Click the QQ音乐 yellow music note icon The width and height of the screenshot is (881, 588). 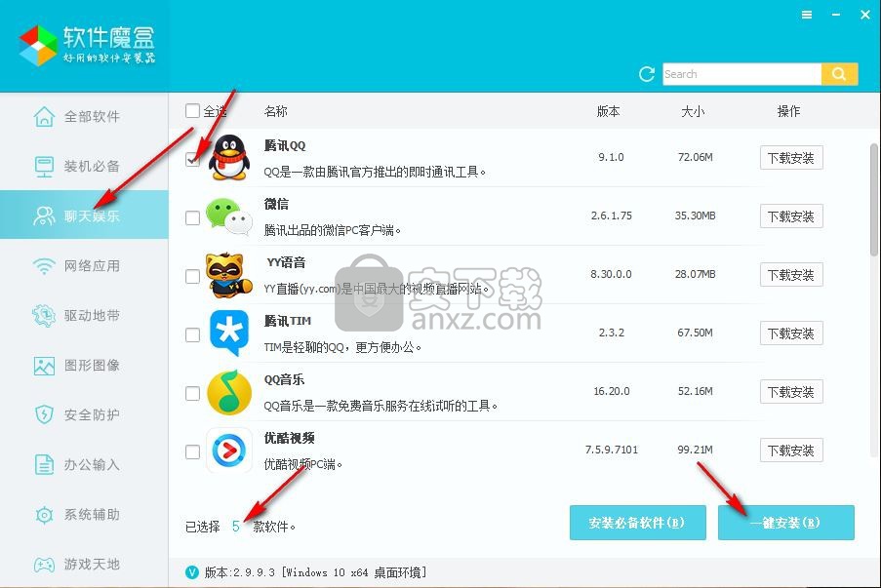point(228,392)
